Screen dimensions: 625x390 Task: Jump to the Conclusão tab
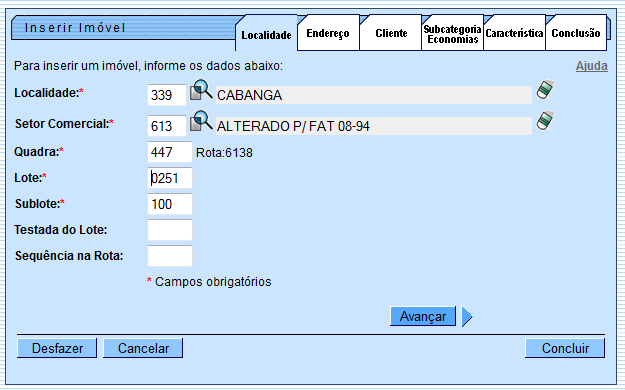tap(576, 33)
